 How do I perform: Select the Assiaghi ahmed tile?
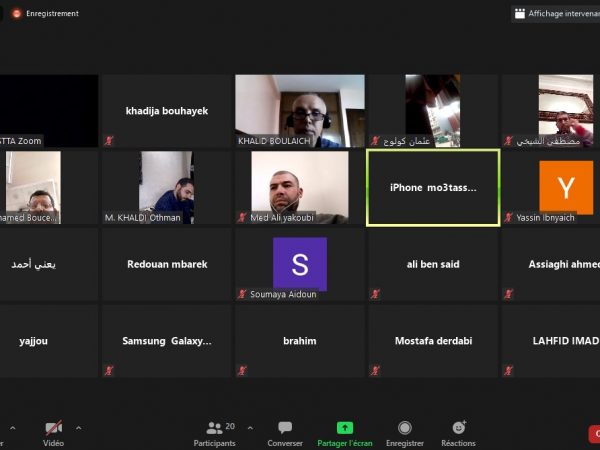(x=551, y=264)
